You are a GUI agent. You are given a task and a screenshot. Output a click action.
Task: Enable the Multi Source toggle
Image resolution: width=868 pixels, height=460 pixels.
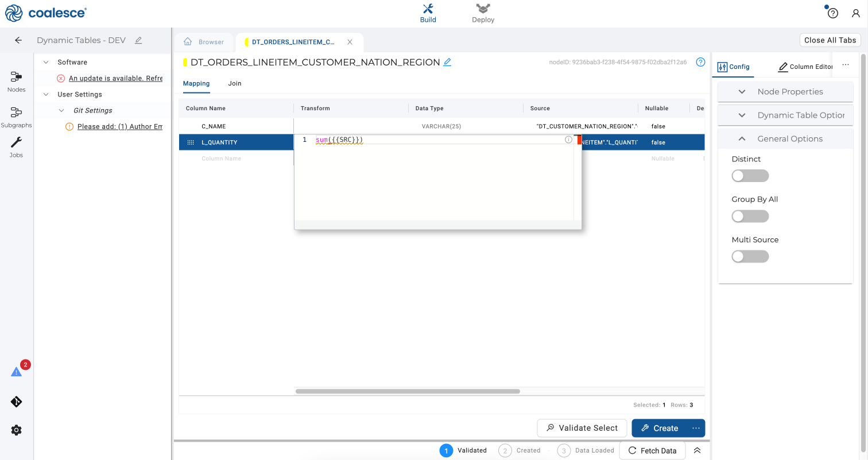tap(750, 257)
